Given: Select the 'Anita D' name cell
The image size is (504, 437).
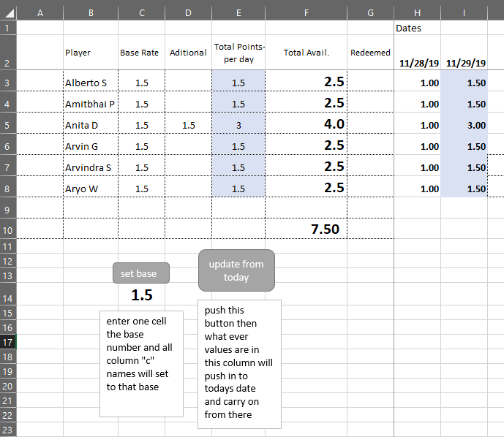Looking at the screenshot, I should pos(91,123).
